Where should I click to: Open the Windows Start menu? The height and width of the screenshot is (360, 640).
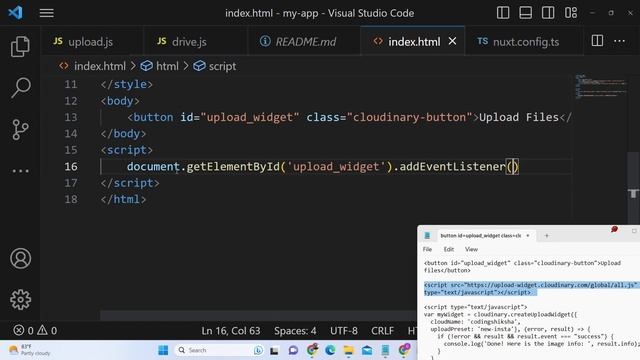(163, 350)
